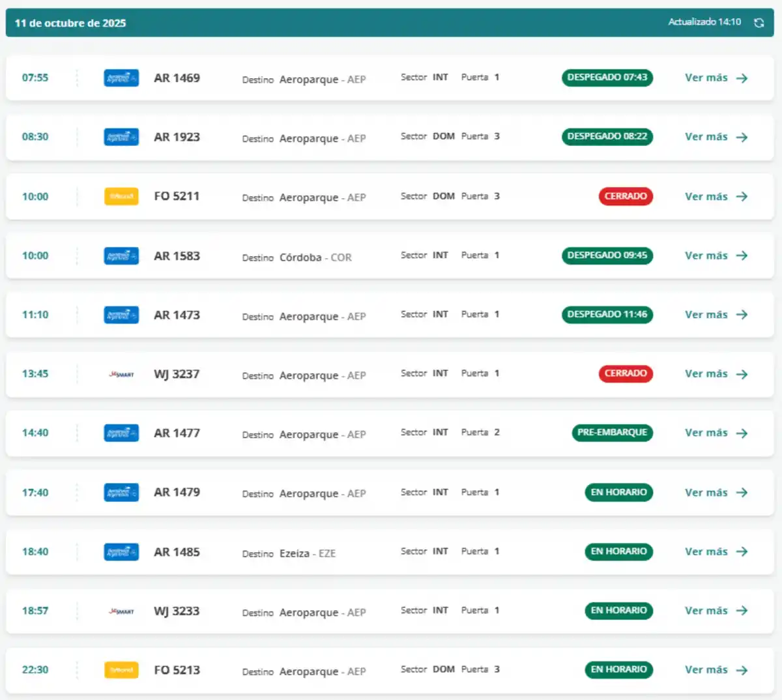Open Ver más for flight WJ 3233
Screen dimensions: 782x700
click(716, 611)
